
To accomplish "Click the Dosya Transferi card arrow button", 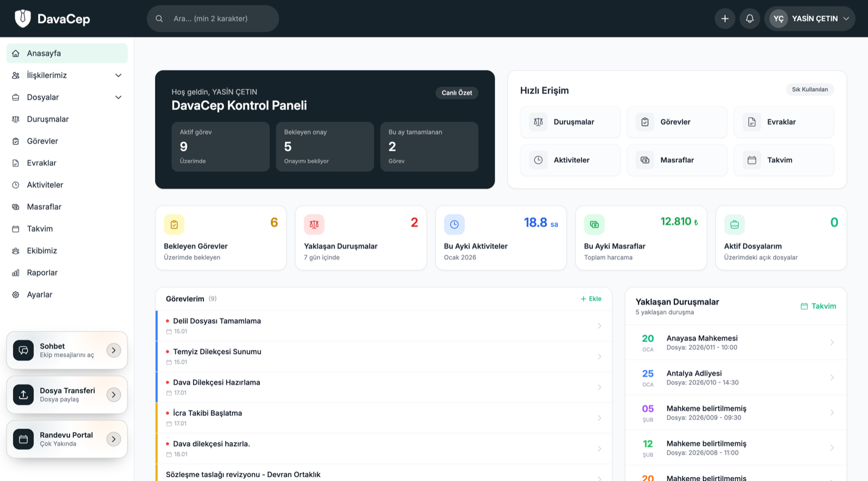I will coord(113,395).
